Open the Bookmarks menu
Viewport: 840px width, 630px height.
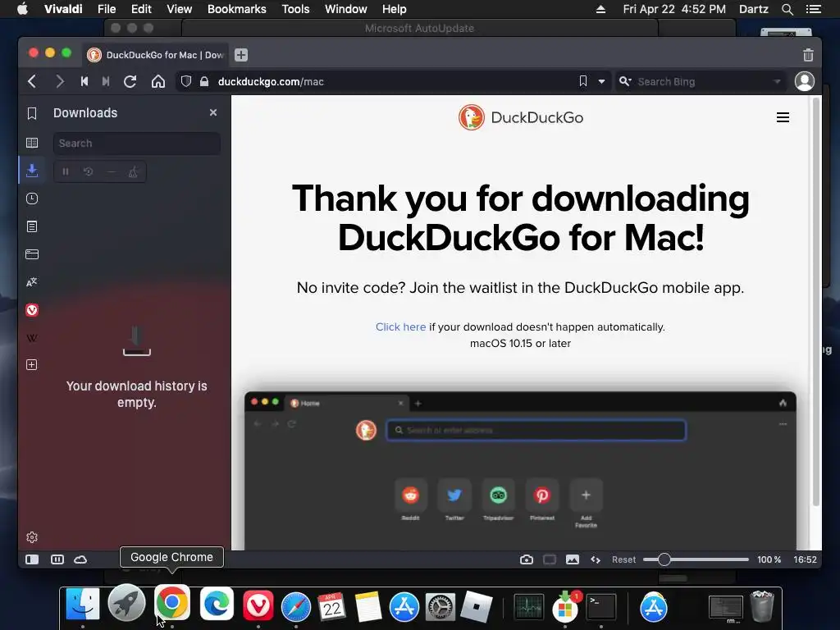coord(237,9)
